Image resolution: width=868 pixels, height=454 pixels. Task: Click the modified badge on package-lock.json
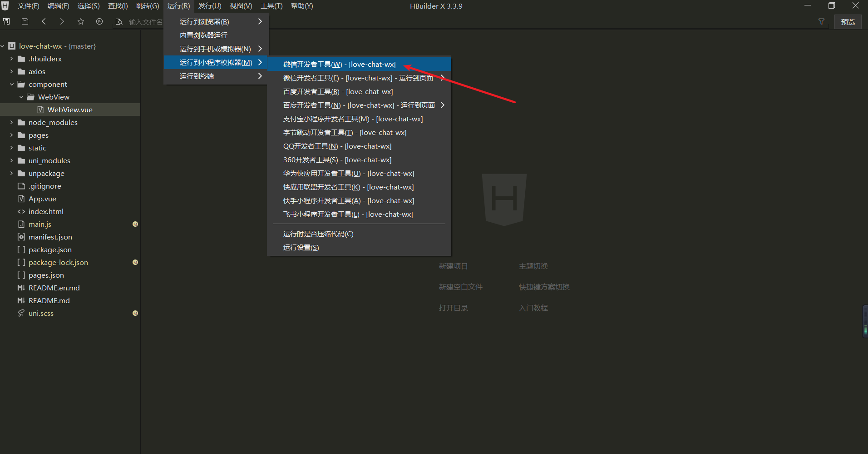tap(135, 262)
